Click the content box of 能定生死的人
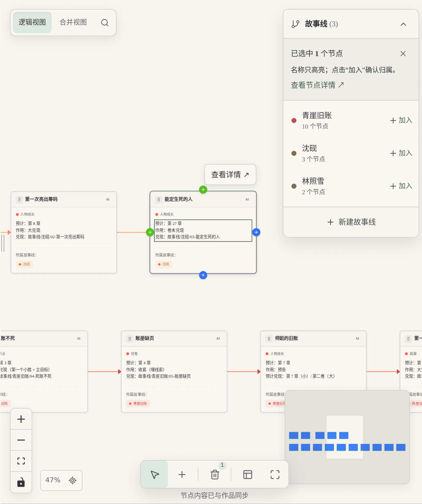This screenshot has height=504, width=422. coord(203,230)
